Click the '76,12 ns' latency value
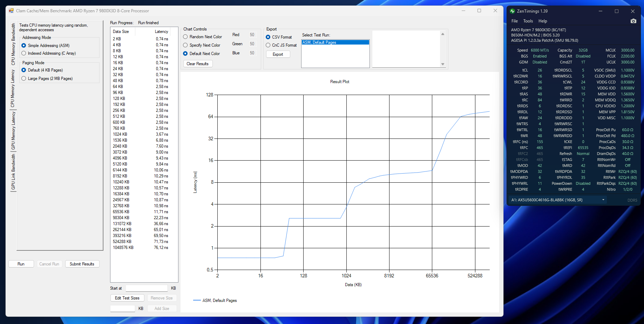644x324 pixels. pos(161,248)
